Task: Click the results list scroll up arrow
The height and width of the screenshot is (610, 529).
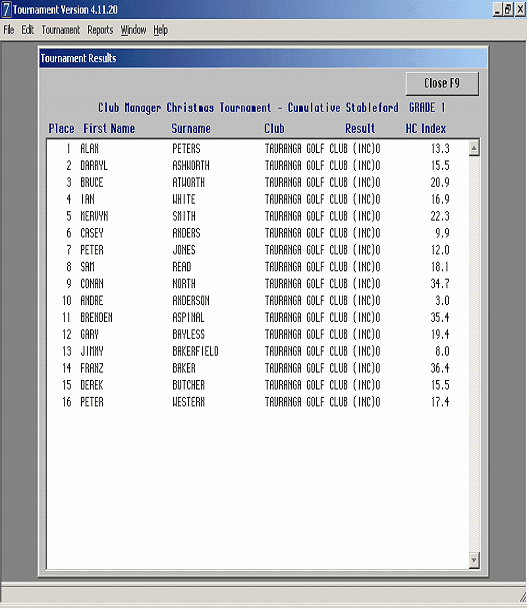Action: pos(473,148)
